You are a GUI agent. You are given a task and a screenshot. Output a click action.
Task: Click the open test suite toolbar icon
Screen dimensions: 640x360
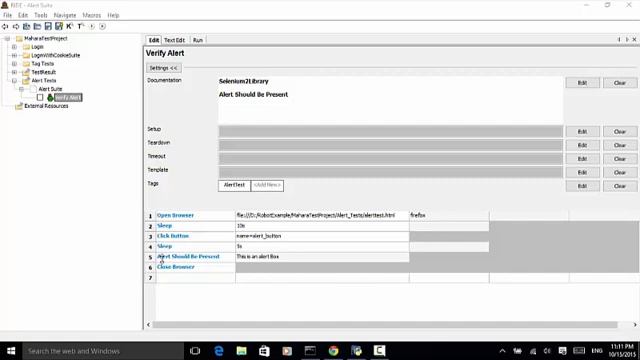(x=27, y=27)
